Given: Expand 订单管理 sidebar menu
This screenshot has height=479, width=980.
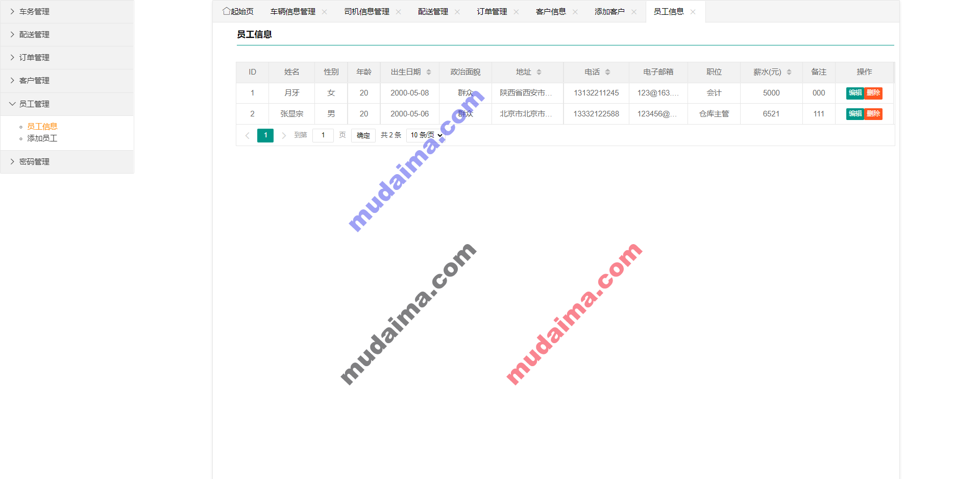Looking at the screenshot, I should (67, 57).
